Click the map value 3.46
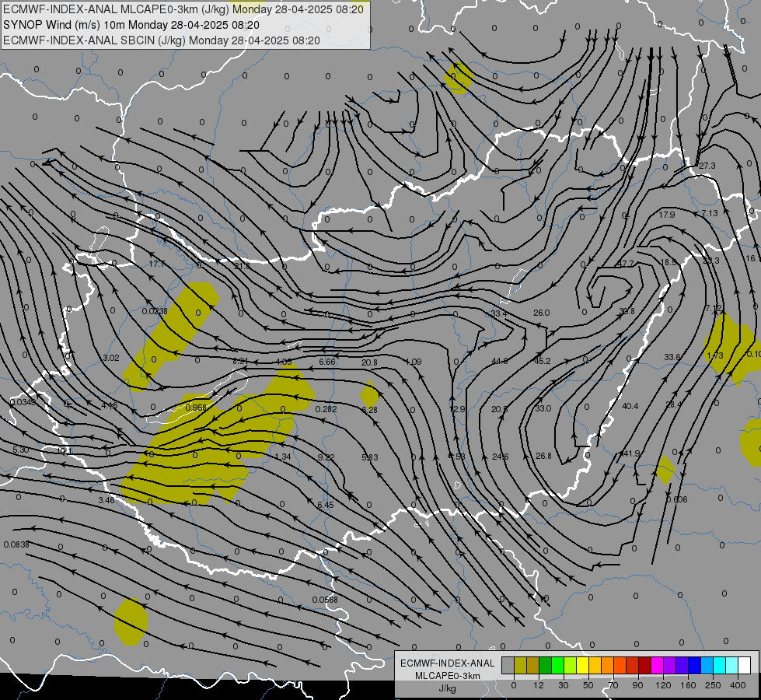Viewport: 761px width, 700px height. 106,500
